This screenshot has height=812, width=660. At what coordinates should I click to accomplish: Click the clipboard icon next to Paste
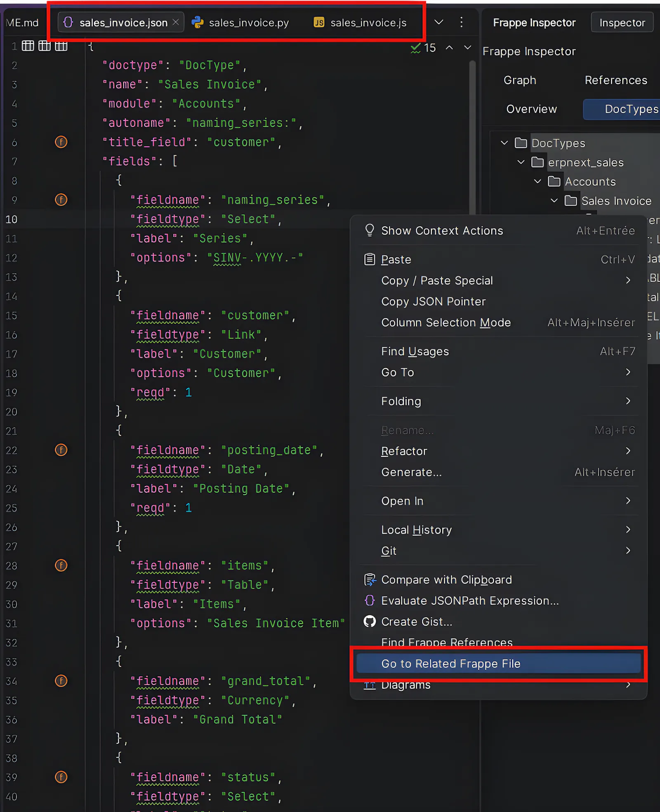[x=370, y=259]
